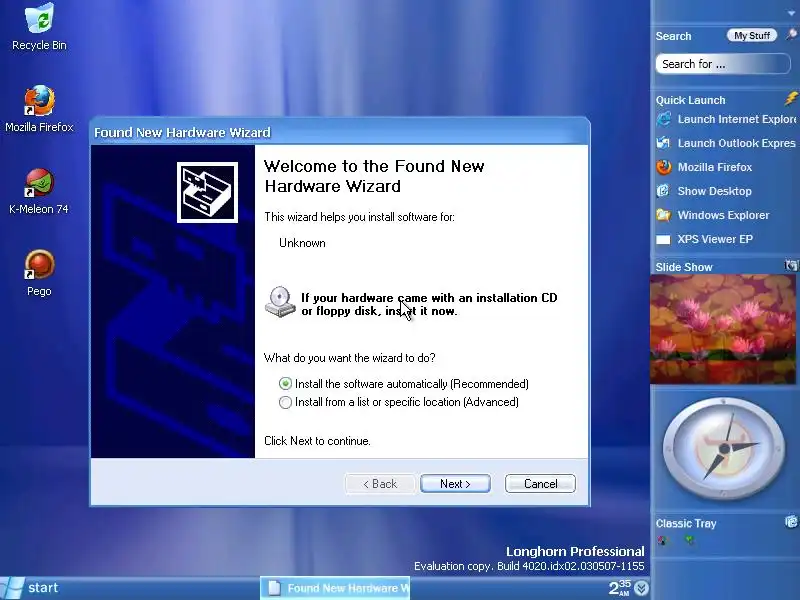Click the 'Classic Tray' tile heading
This screenshot has width=800, height=600.
click(686, 523)
